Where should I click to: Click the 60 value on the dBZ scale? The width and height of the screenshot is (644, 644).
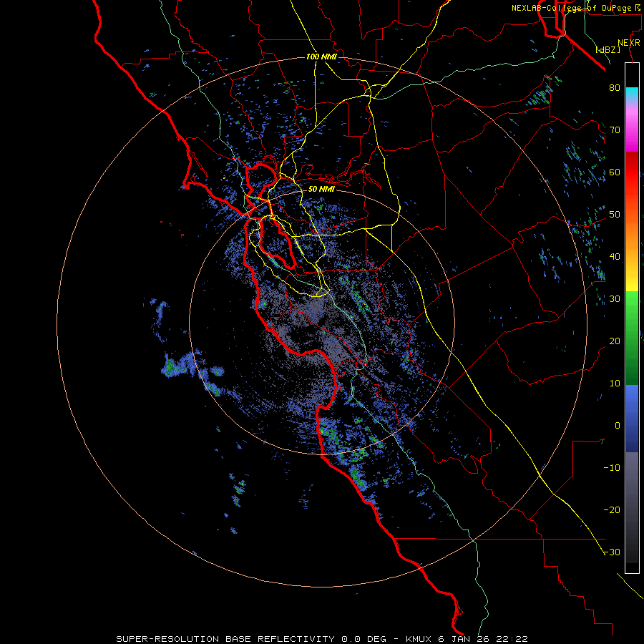pyautogui.click(x=615, y=172)
